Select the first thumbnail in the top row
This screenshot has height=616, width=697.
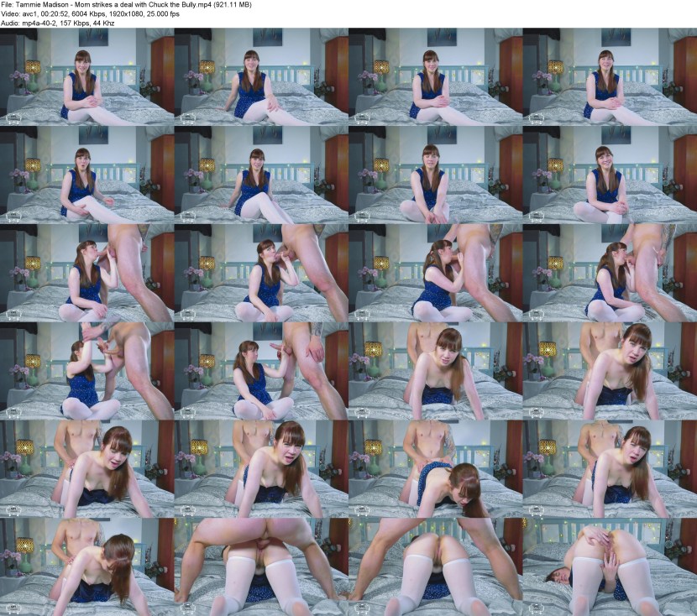87,76
